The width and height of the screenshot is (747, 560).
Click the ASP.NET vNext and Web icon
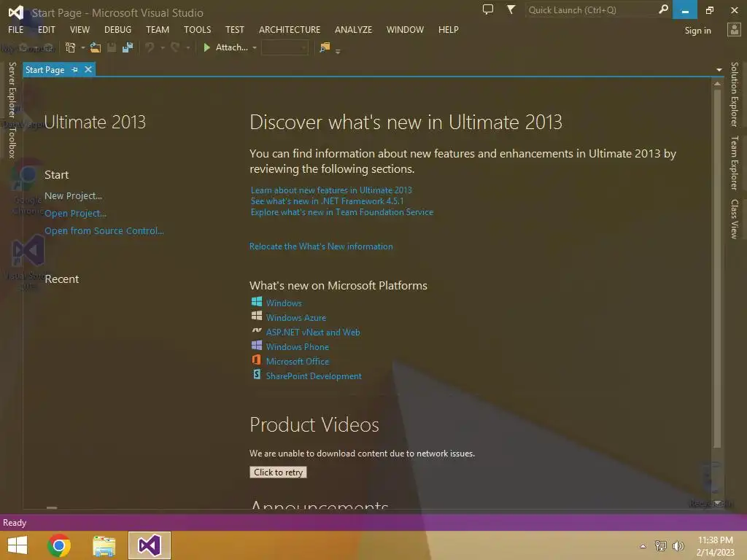[x=256, y=330]
